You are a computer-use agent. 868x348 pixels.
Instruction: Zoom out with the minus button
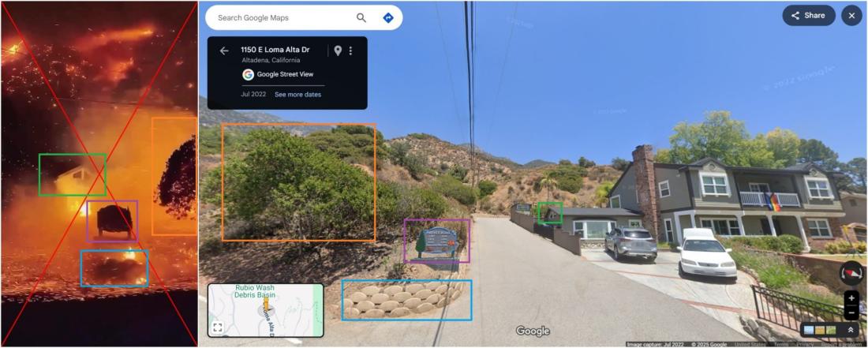click(851, 314)
